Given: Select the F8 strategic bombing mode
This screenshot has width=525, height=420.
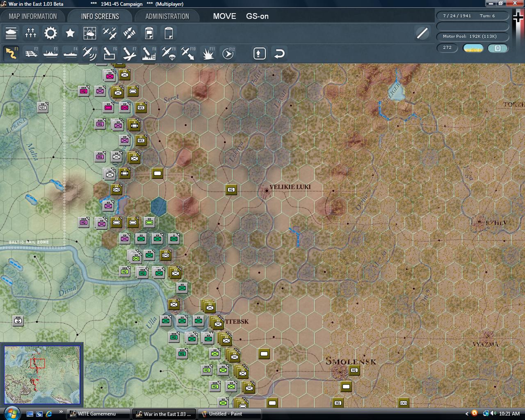Looking at the screenshot, I should [x=149, y=53].
